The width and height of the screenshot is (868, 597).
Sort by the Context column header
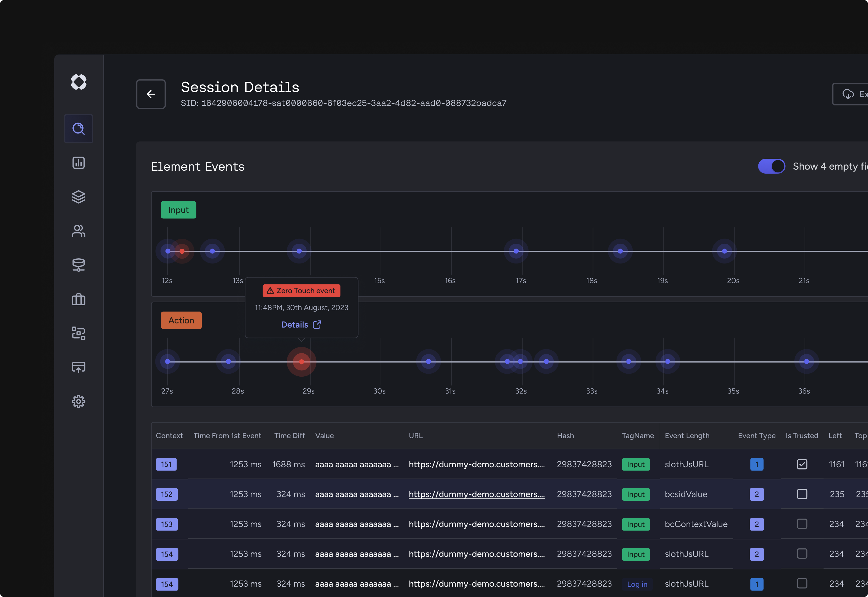[x=169, y=436]
